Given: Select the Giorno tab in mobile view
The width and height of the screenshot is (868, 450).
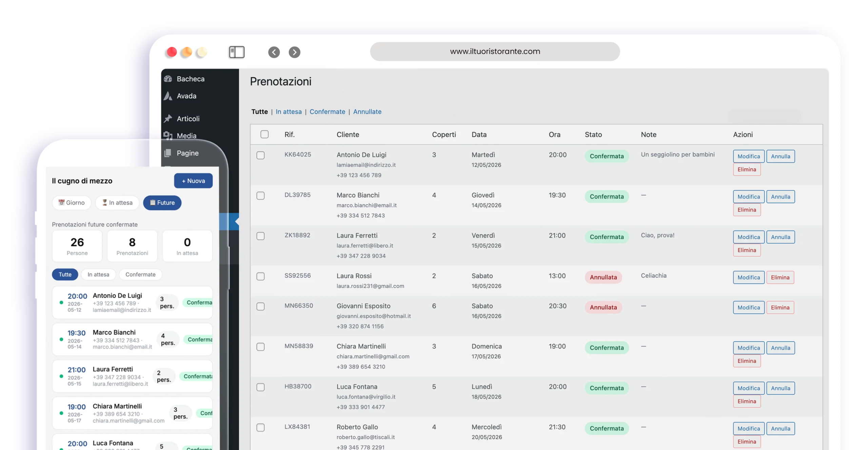Looking at the screenshot, I should click(x=72, y=203).
